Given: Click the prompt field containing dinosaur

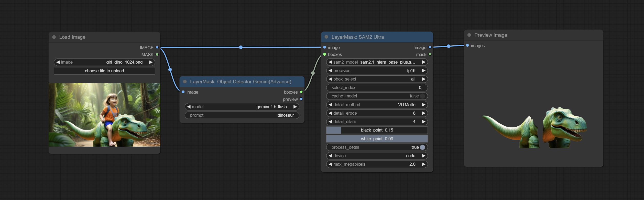Looking at the screenshot, I should [x=242, y=115].
